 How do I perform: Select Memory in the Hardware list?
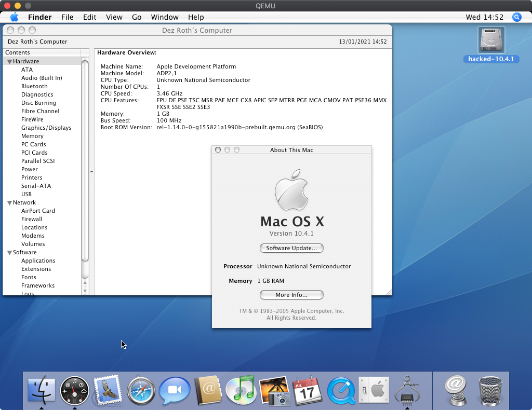pyautogui.click(x=32, y=136)
